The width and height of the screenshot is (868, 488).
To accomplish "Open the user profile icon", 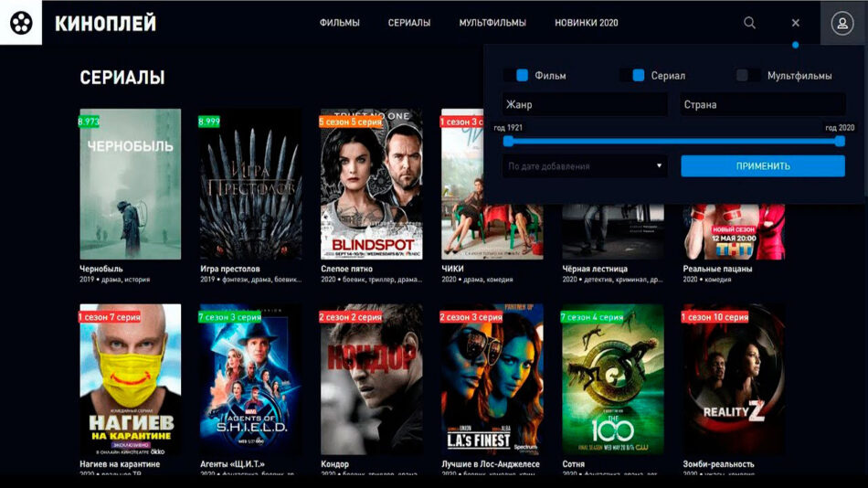I will click(x=842, y=24).
